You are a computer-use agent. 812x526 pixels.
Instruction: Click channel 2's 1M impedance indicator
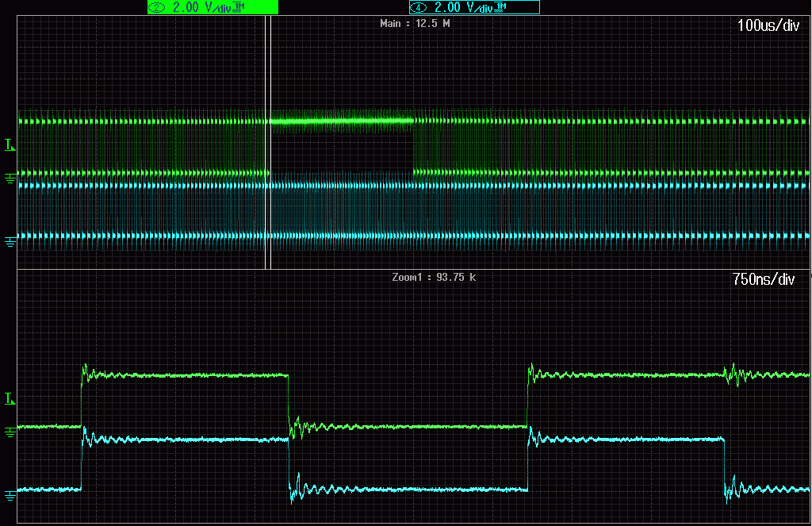point(239,6)
